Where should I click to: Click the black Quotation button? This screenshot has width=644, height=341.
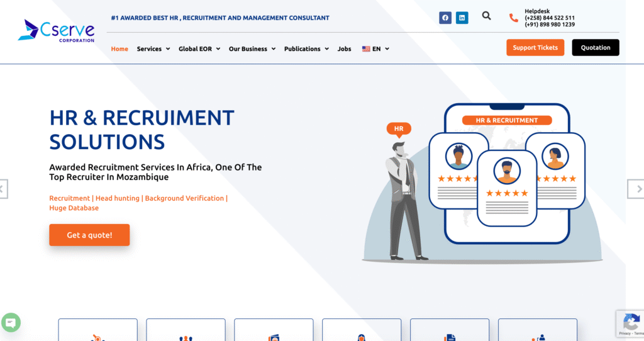coord(595,48)
